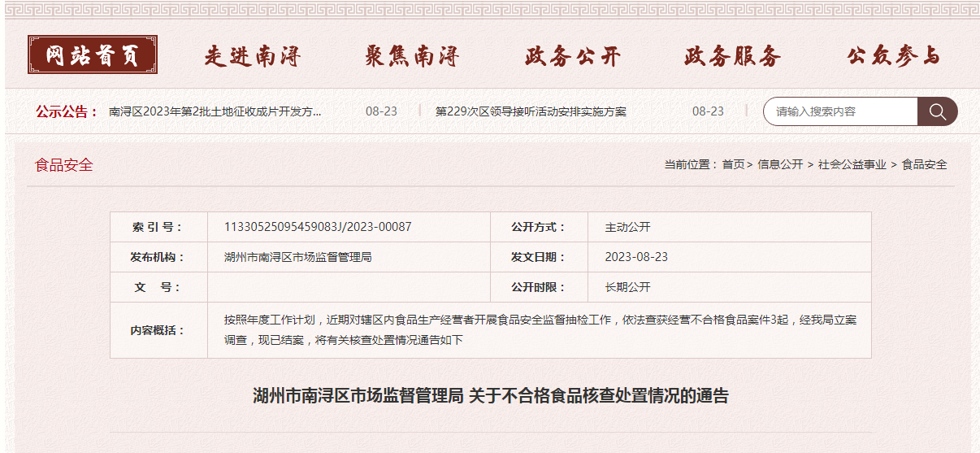Click the search input field
Image resolution: width=980 pixels, height=453 pixels.
pyautogui.click(x=841, y=111)
